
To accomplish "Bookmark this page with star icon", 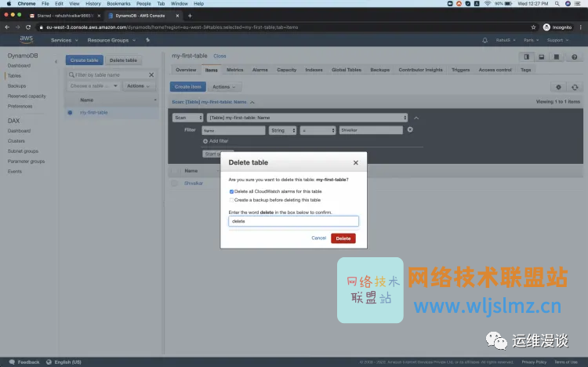I will (x=533, y=27).
